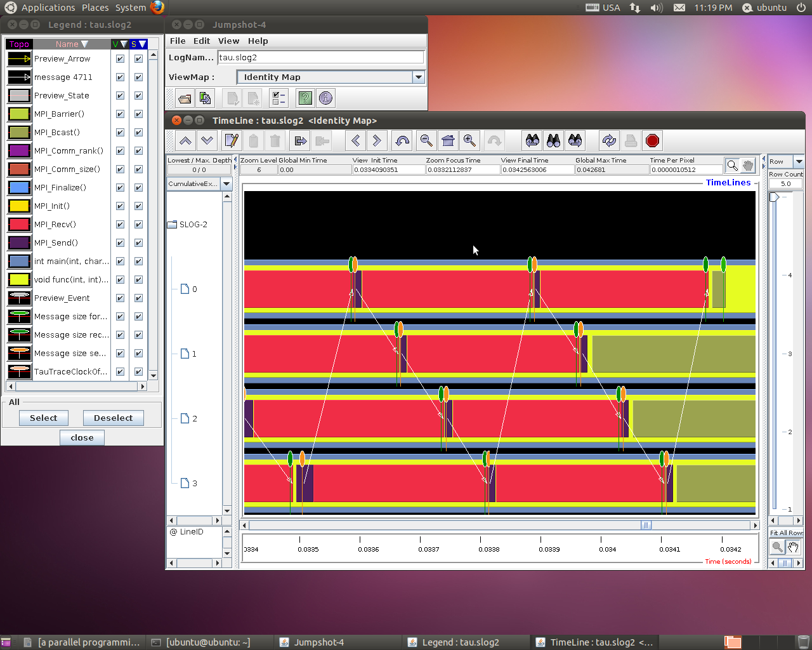
Task: Select timeline row 2 in SLOG-2 tree
Action: [189, 418]
